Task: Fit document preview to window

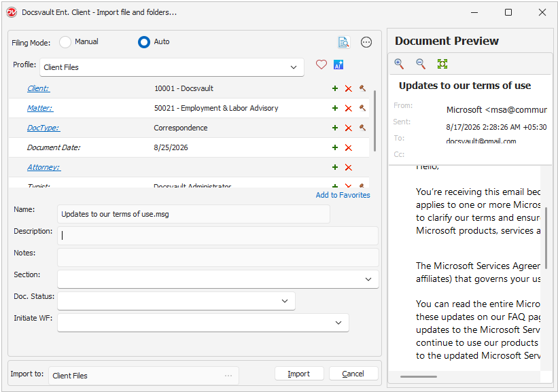Action: [x=442, y=64]
